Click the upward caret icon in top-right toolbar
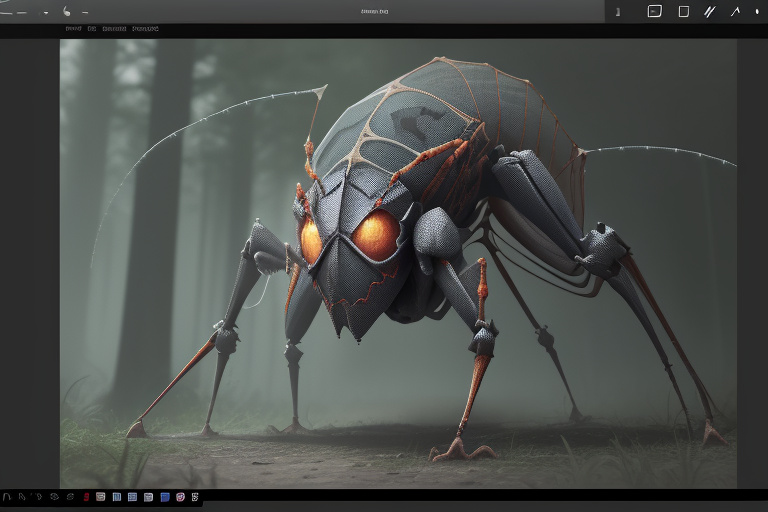 735,12
